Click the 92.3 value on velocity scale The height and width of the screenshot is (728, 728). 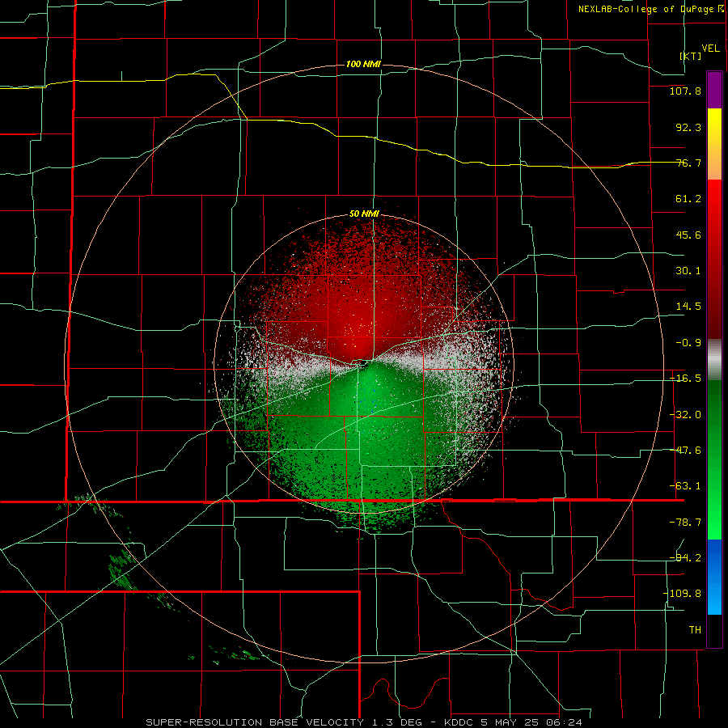[x=688, y=127]
